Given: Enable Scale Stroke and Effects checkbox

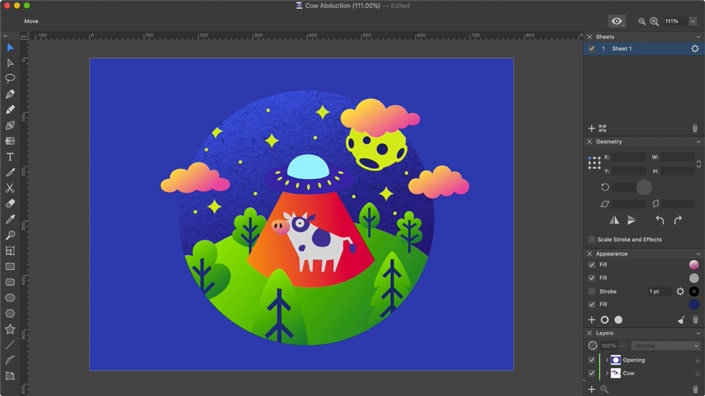Looking at the screenshot, I should tap(591, 240).
